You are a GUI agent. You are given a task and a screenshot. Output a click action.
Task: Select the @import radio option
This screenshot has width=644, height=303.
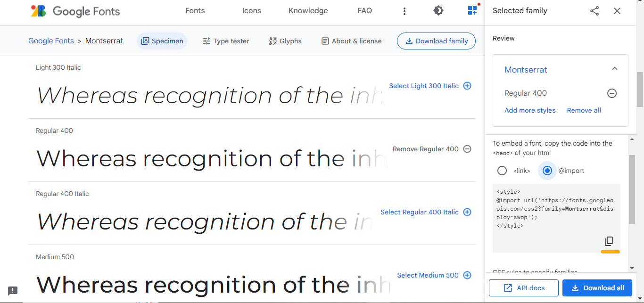click(x=547, y=171)
